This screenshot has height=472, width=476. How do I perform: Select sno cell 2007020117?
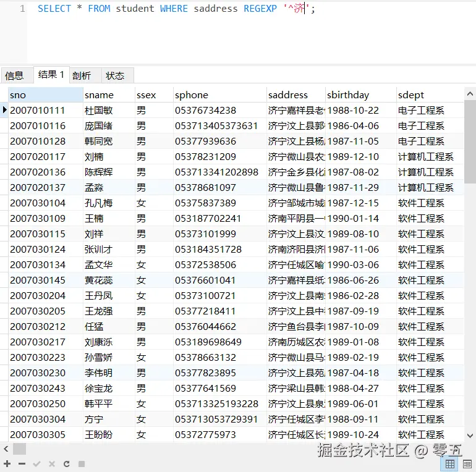point(46,157)
